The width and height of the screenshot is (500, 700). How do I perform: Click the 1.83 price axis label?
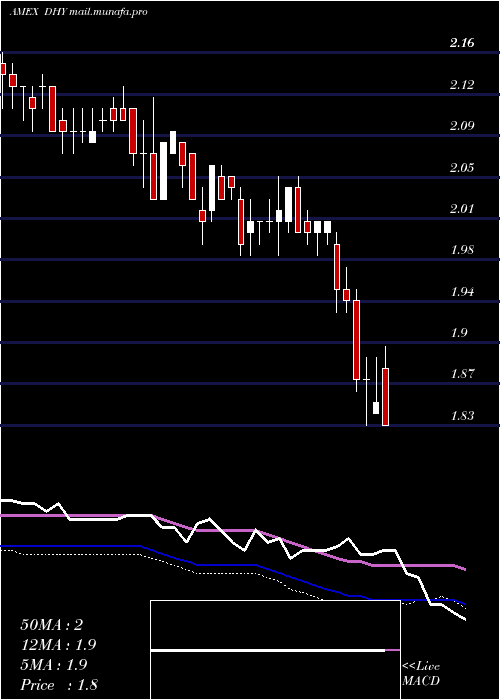pos(462,416)
